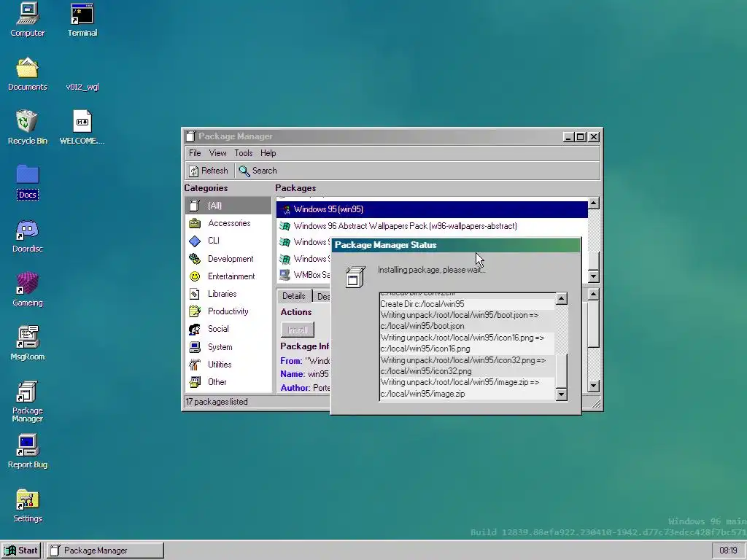This screenshot has height=560, width=747.
Task: Open the File menu
Action: click(195, 153)
